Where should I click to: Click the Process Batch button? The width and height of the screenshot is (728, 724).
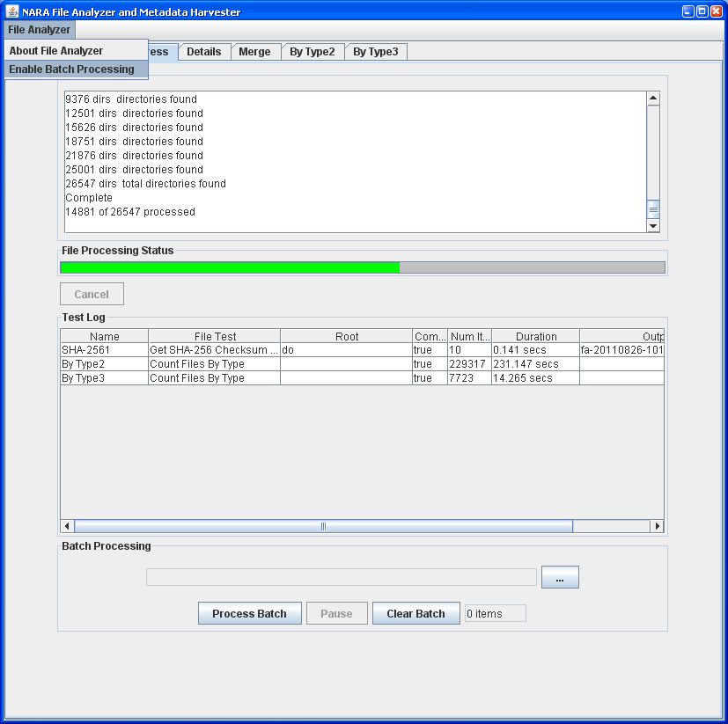pyautogui.click(x=249, y=613)
